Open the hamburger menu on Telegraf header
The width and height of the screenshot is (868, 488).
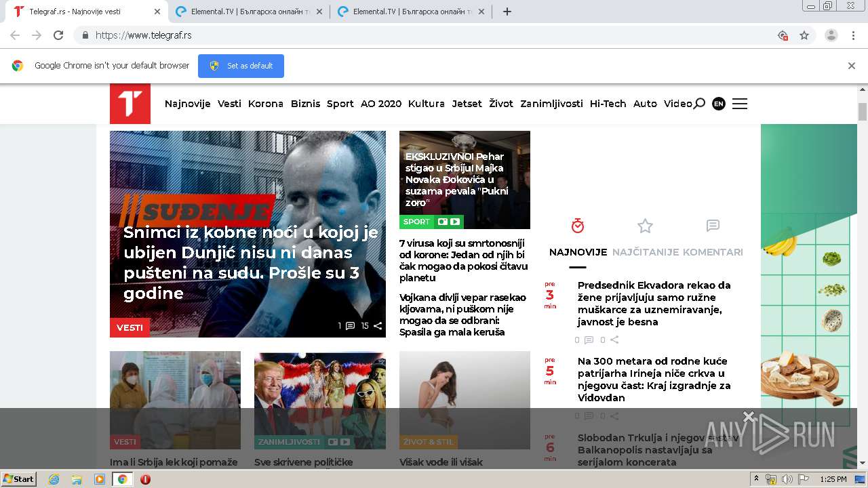(740, 104)
